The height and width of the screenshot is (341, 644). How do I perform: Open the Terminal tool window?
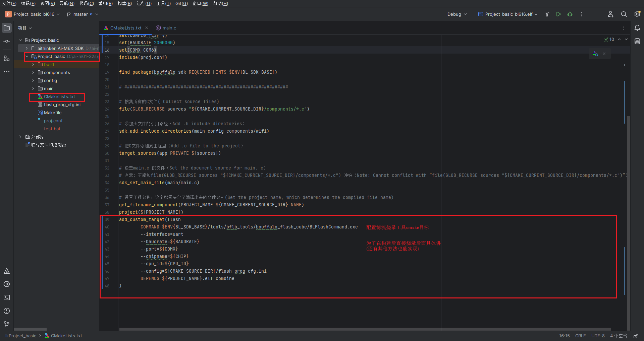pyautogui.click(x=7, y=297)
